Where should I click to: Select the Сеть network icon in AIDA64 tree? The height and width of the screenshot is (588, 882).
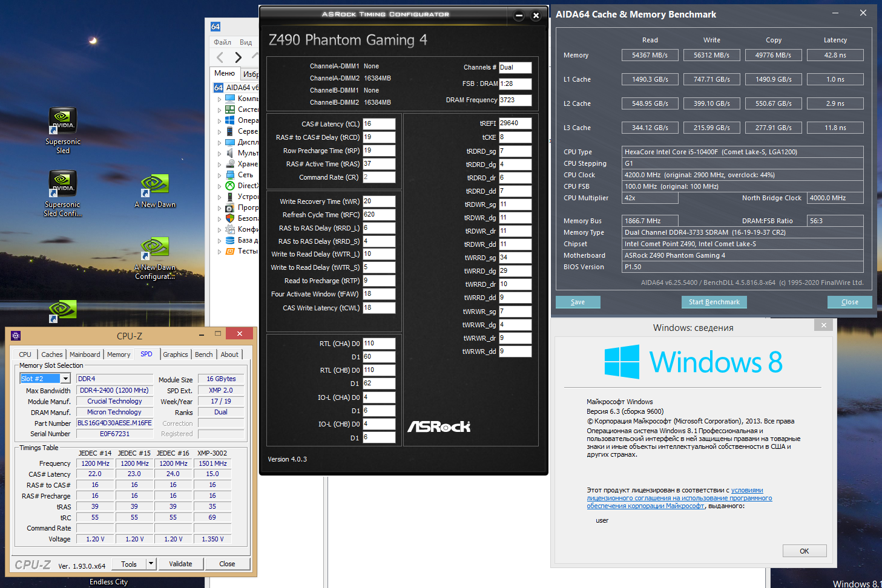tap(230, 174)
